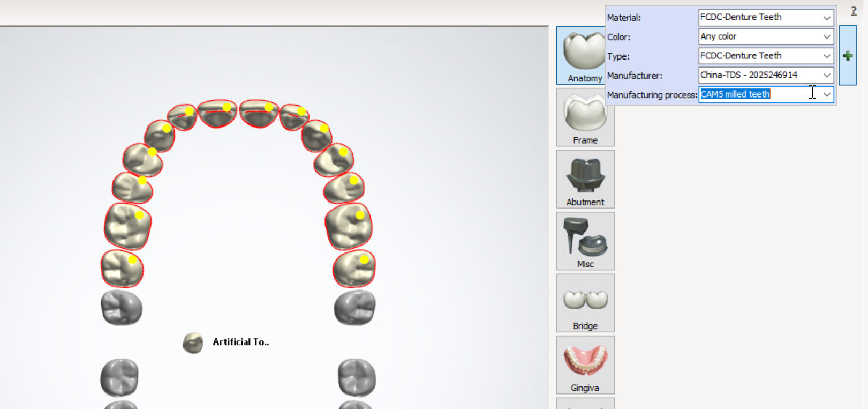Click the 'Material:' field label
The image size is (868, 409).
tap(624, 18)
